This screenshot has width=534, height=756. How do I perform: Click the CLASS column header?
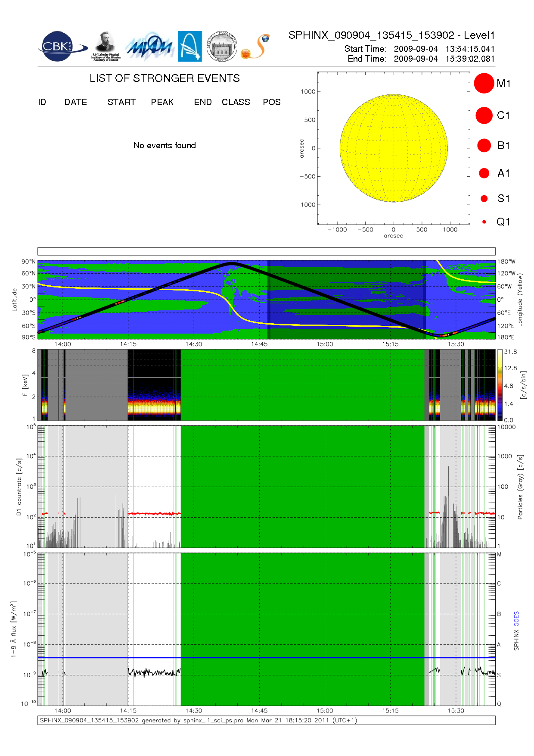click(x=236, y=102)
